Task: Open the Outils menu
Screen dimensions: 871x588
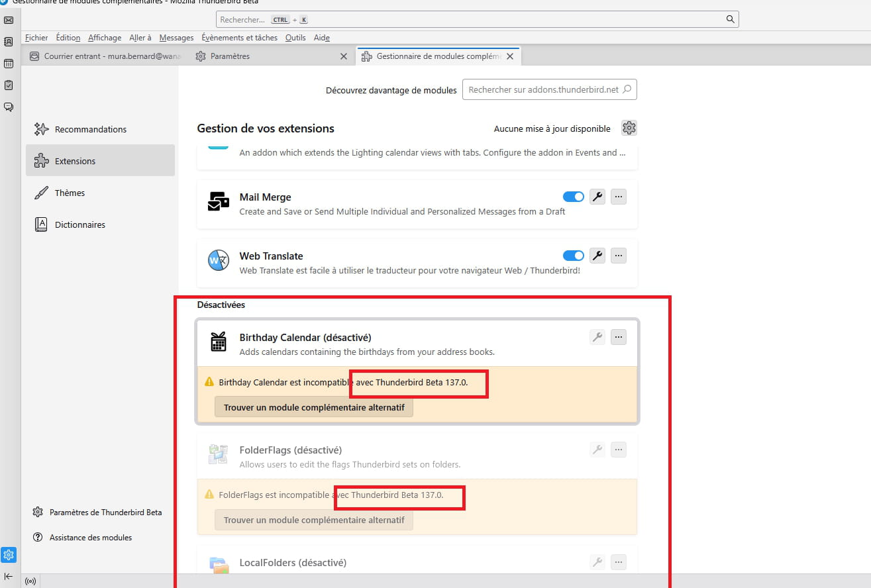Action: tap(295, 38)
